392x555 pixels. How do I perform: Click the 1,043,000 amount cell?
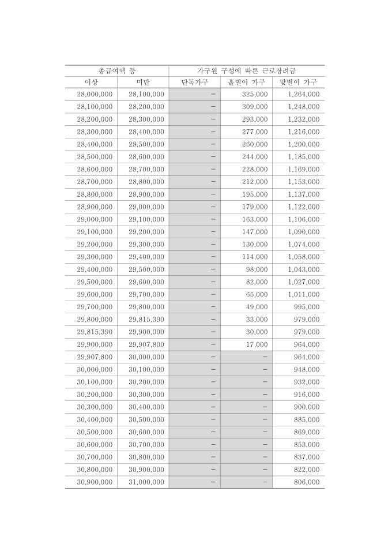304,269
